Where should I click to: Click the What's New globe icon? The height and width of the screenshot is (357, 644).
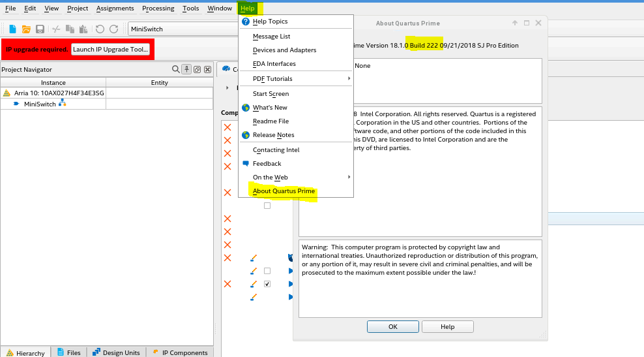[246, 107]
